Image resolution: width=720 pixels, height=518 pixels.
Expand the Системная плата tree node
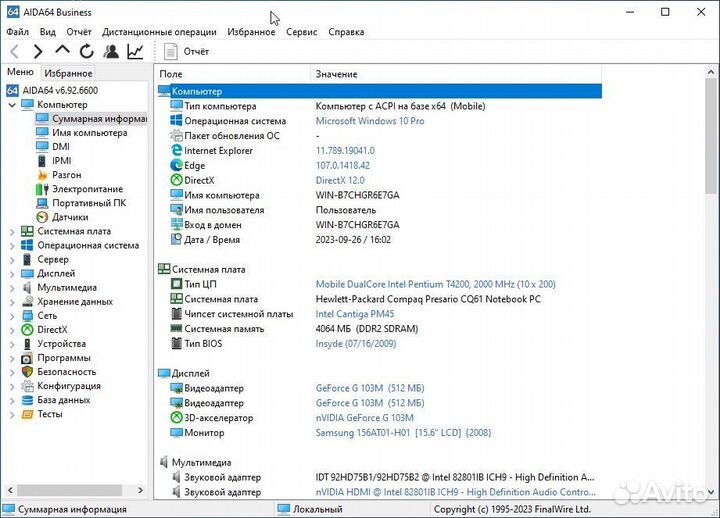(x=12, y=231)
